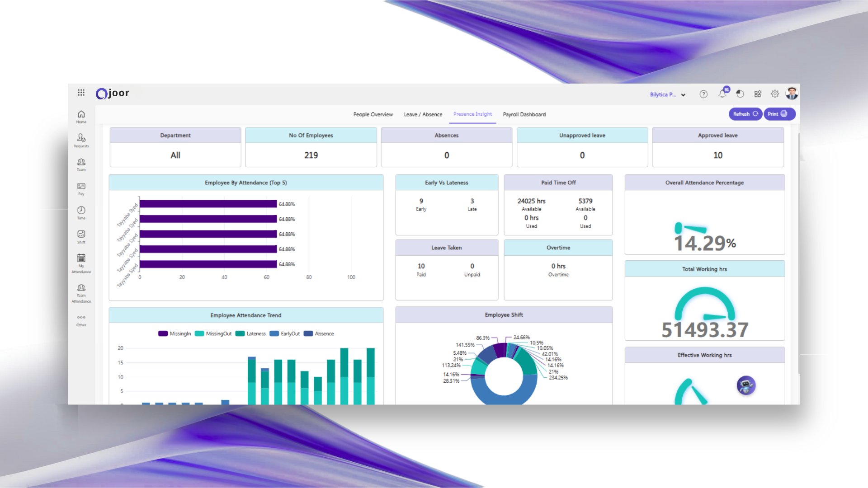Screen dimensions: 868x488
Task: Open My Attendance calendar icon
Action: (x=81, y=258)
